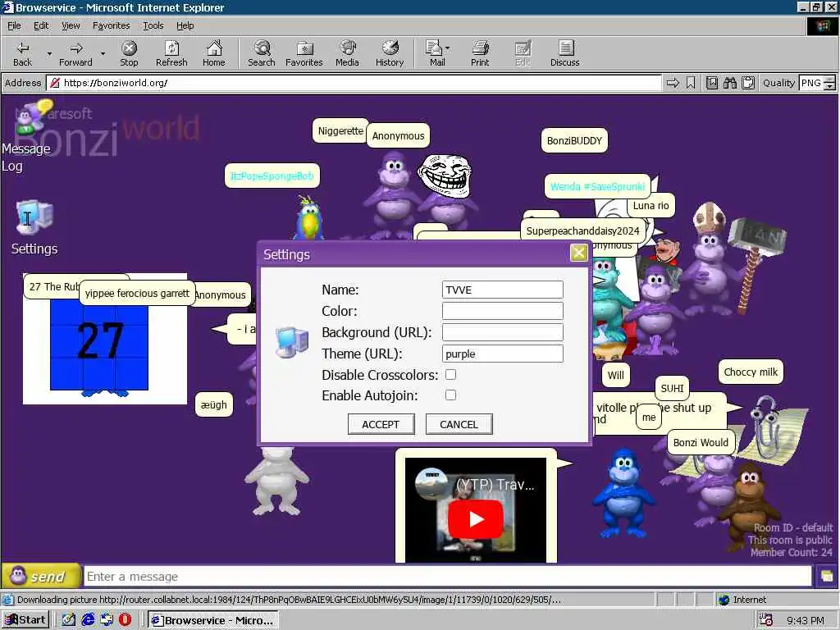
Task: Click the send button with Bonzi face
Action: (41, 577)
